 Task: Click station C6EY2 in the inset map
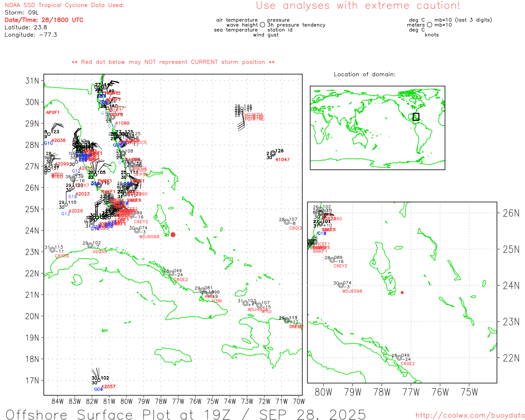coord(332,260)
